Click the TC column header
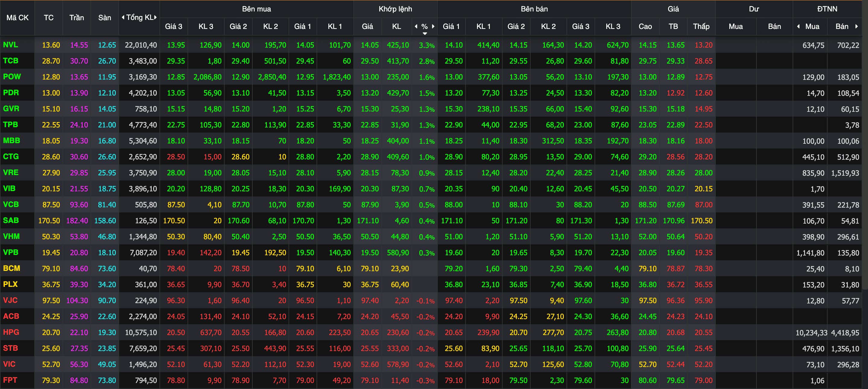This screenshot has height=389, width=868. (49, 17)
